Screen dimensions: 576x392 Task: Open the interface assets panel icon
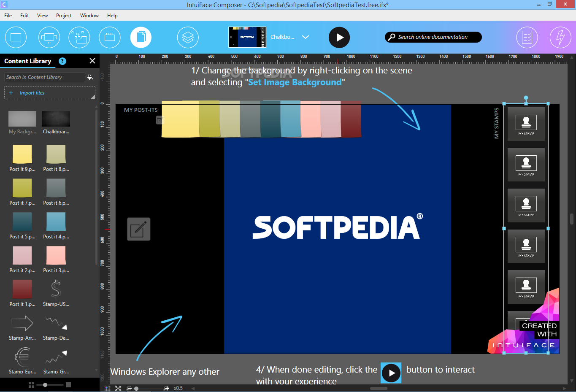pos(79,37)
